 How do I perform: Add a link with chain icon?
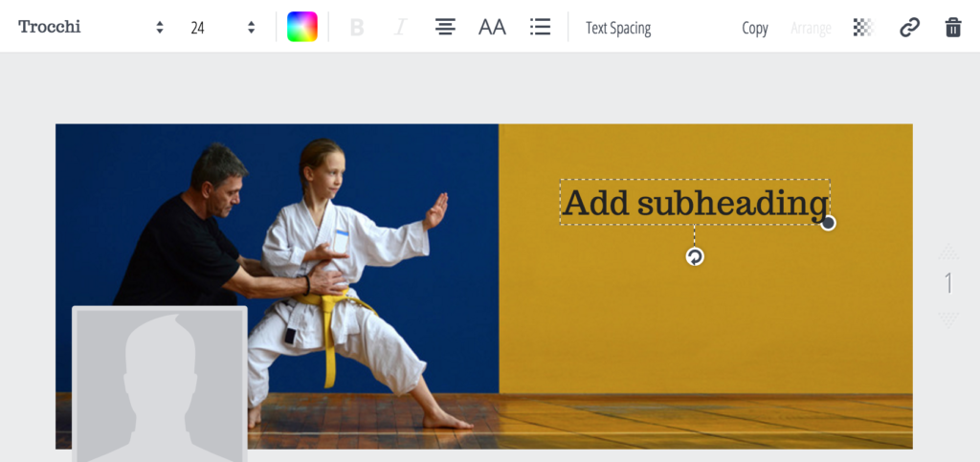pos(909,28)
